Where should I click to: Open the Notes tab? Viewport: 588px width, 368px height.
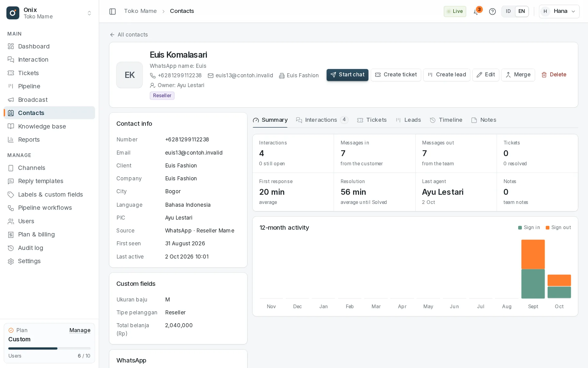pyautogui.click(x=484, y=120)
